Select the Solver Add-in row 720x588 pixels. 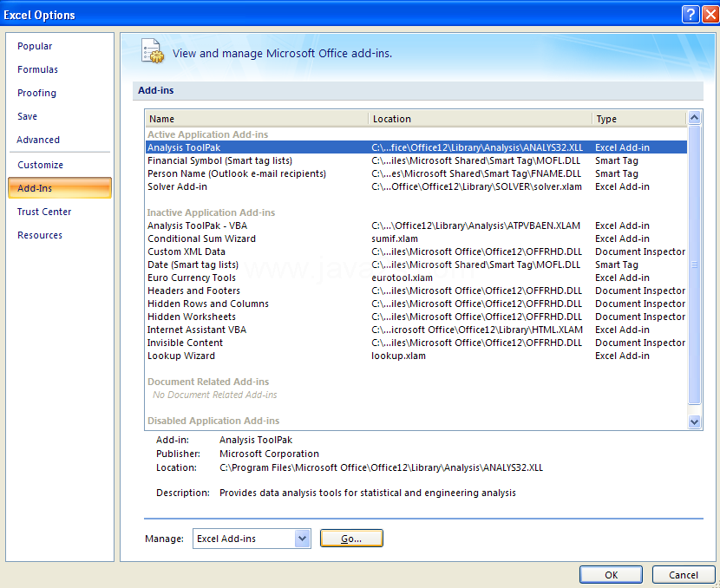coord(416,186)
